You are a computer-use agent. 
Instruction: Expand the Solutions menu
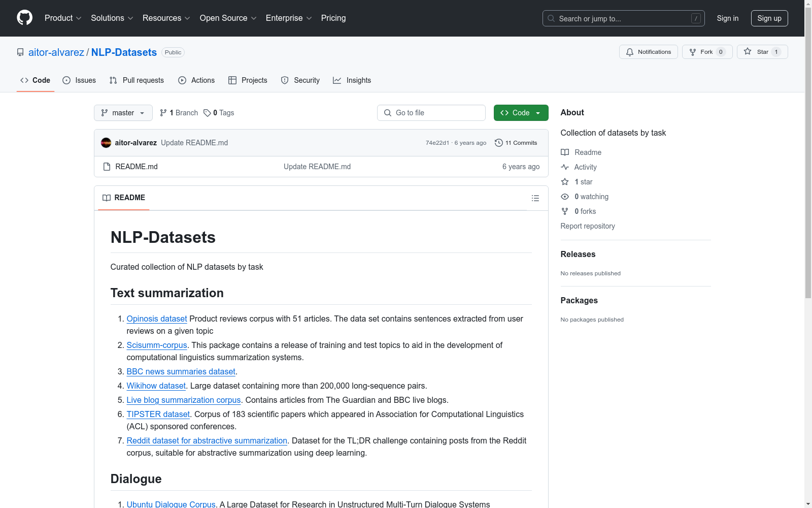(x=112, y=18)
